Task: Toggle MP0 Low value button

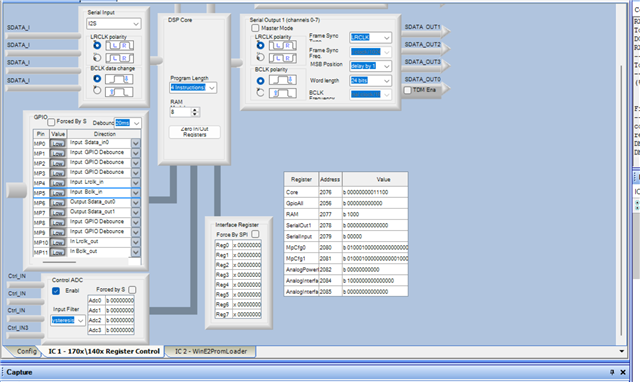Action: tap(58, 144)
